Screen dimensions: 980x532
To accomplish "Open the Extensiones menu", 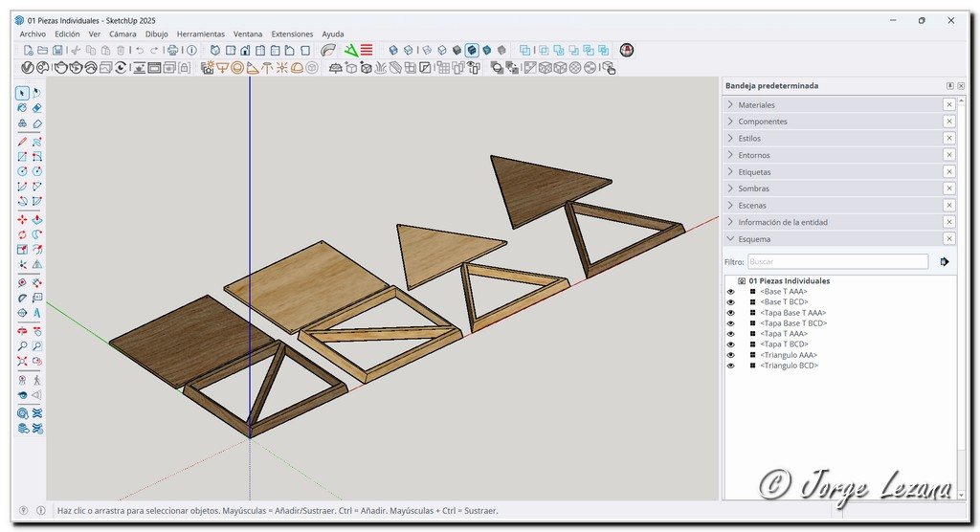I will [x=292, y=33].
